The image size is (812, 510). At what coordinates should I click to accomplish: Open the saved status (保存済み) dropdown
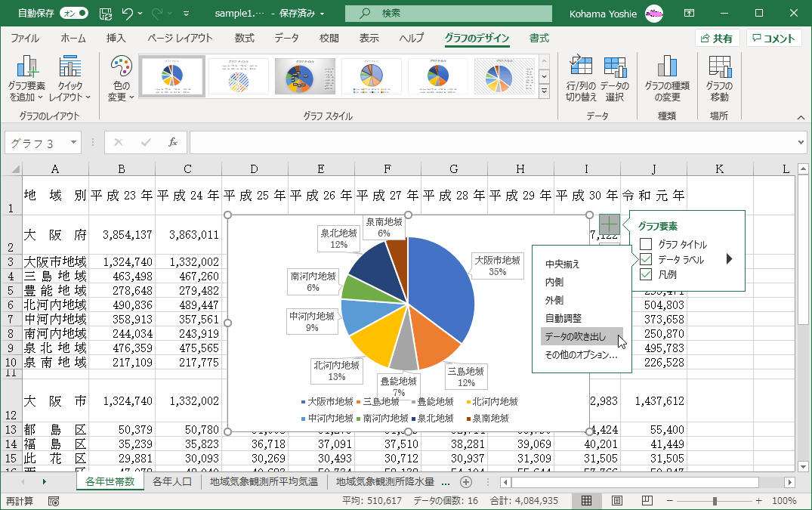[x=302, y=14]
